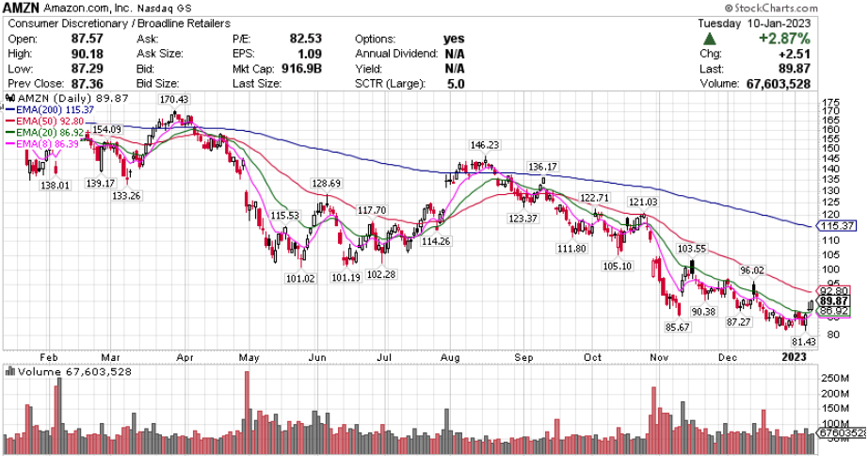The height and width of the screenshot is (456, 868).
Task: Click the 117.70 price label
Action: [372, 210]
